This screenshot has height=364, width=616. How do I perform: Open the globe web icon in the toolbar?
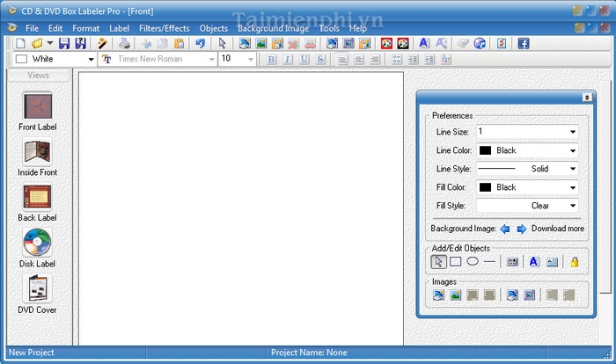click(480, 43)
